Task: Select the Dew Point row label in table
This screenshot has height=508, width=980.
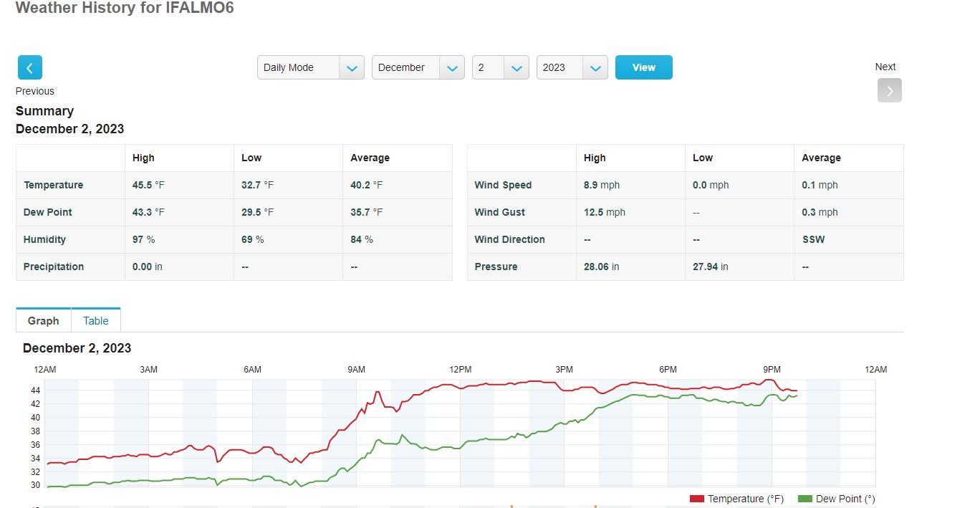Action: pyautogui.click(x=48, y=212)
